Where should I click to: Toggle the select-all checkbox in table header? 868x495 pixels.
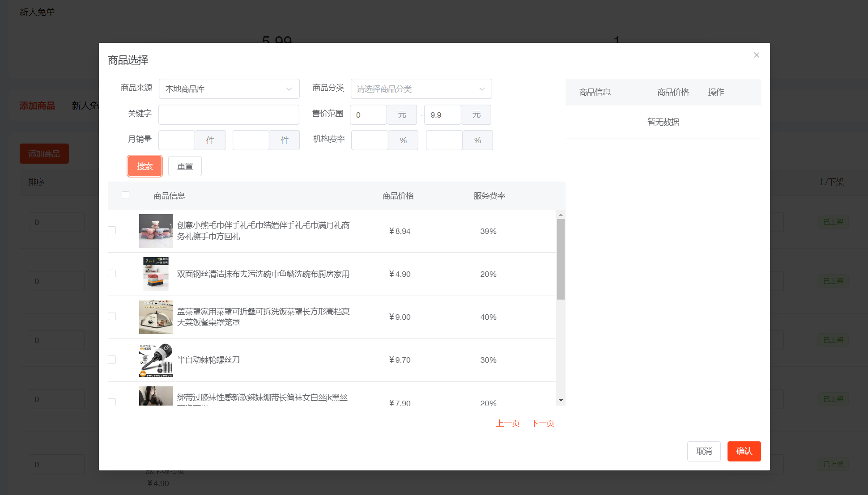[126, 195]
